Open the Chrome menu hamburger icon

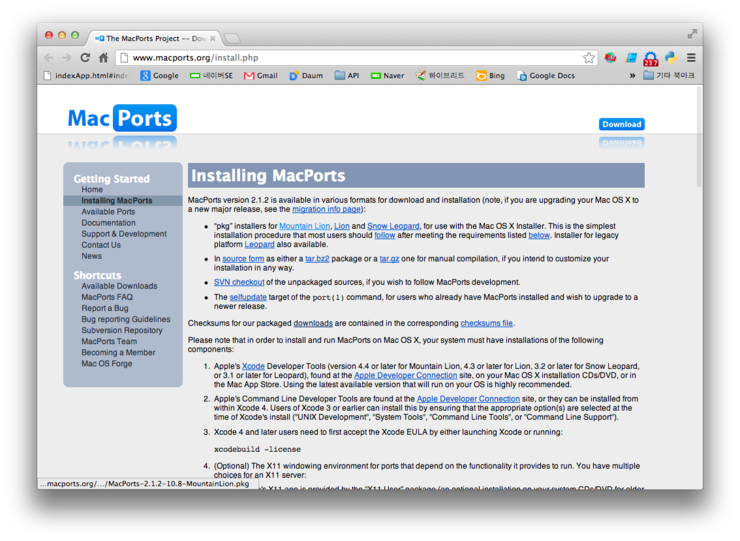[x=691, y=58]
